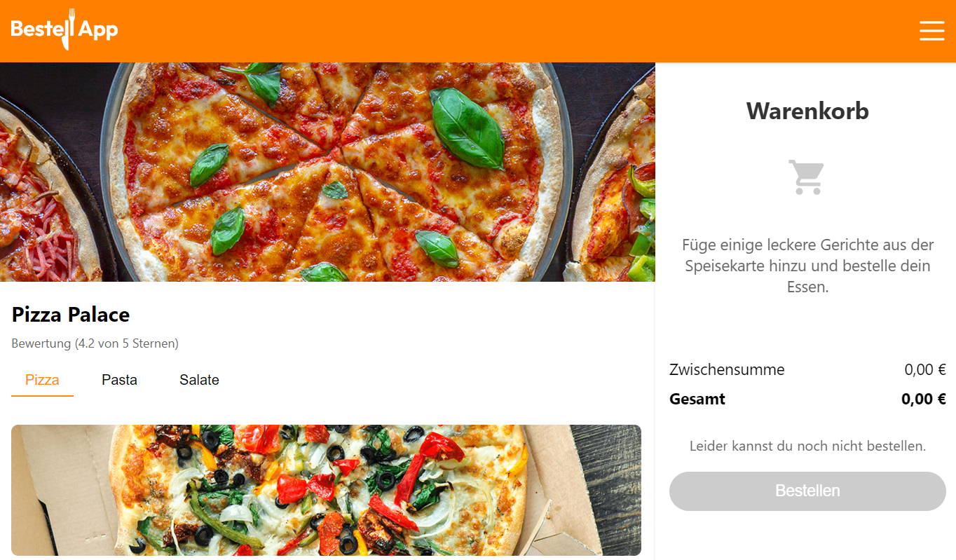This screenshot has width=956, height=560.
Task: Open the hamburger menu
Action: pos(931,31)
